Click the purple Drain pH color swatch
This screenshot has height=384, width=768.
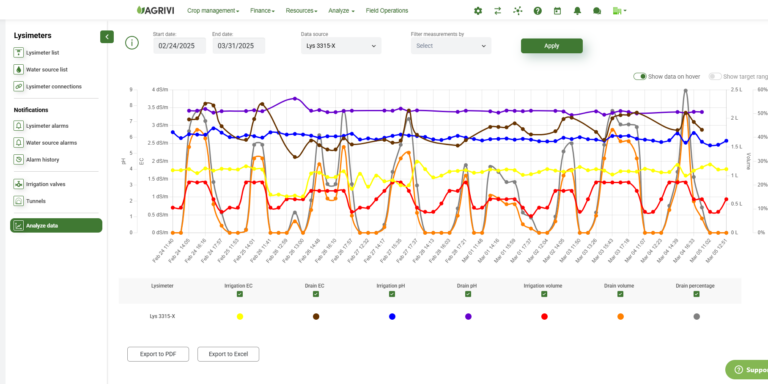pos(468,316)
